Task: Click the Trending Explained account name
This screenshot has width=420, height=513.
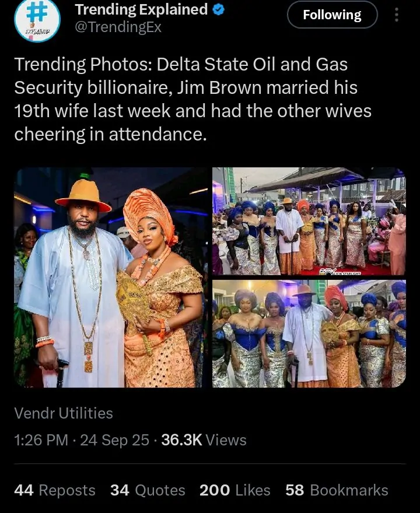Action: pos(141,9)
